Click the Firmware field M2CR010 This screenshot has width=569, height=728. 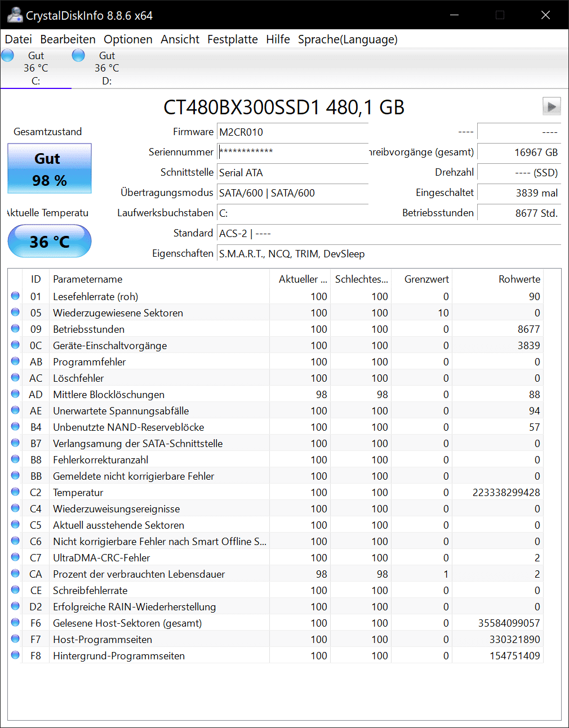click(292, 132)
